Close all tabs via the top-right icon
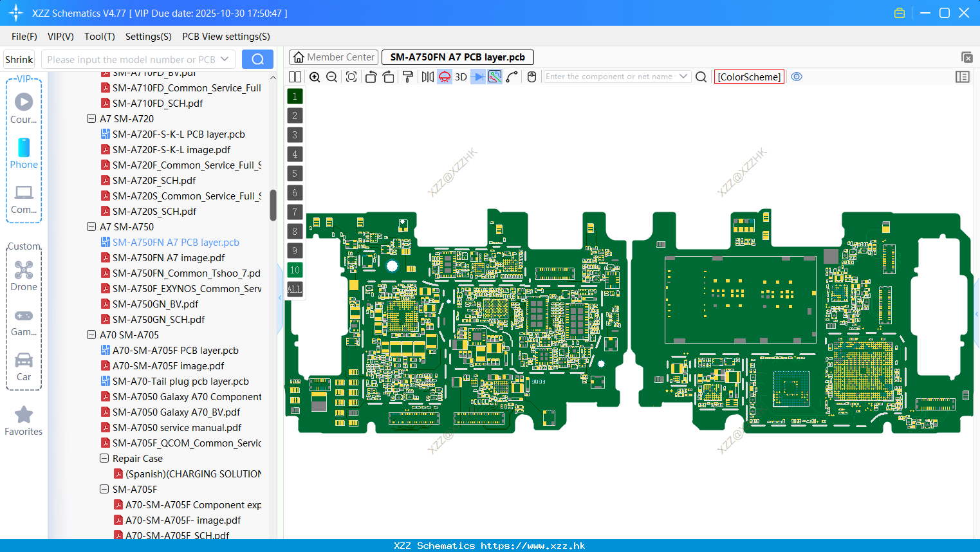980x552 pixels. tap(966, 57)
